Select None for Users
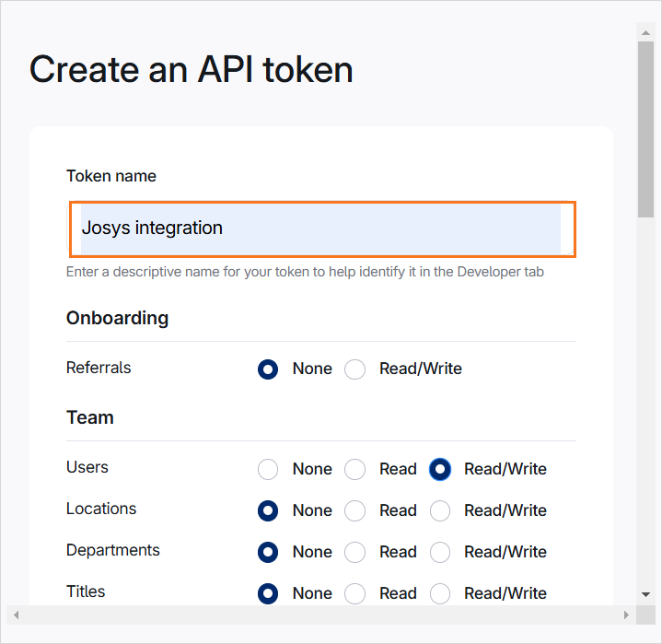Screen dimensions: 662x644 [268, 470]
